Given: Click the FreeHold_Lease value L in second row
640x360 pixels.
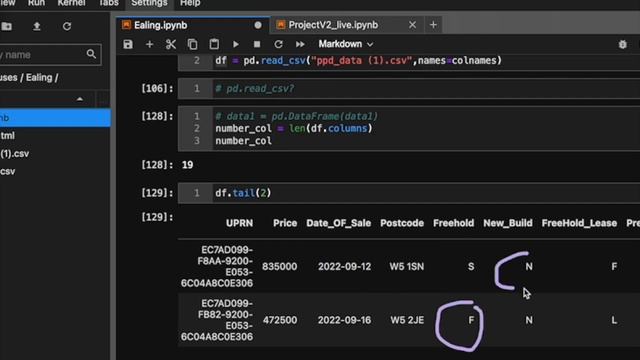Looking at the screenshot, I should click(x=614, y=320).
